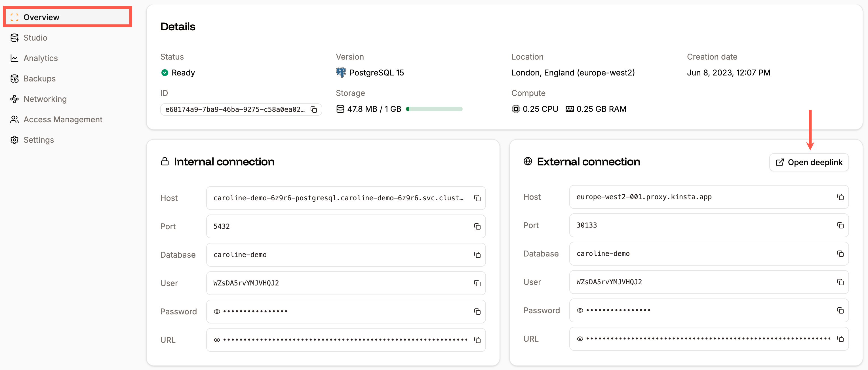
Task: Click the Open deeplink button
Action: pos(809,162)
